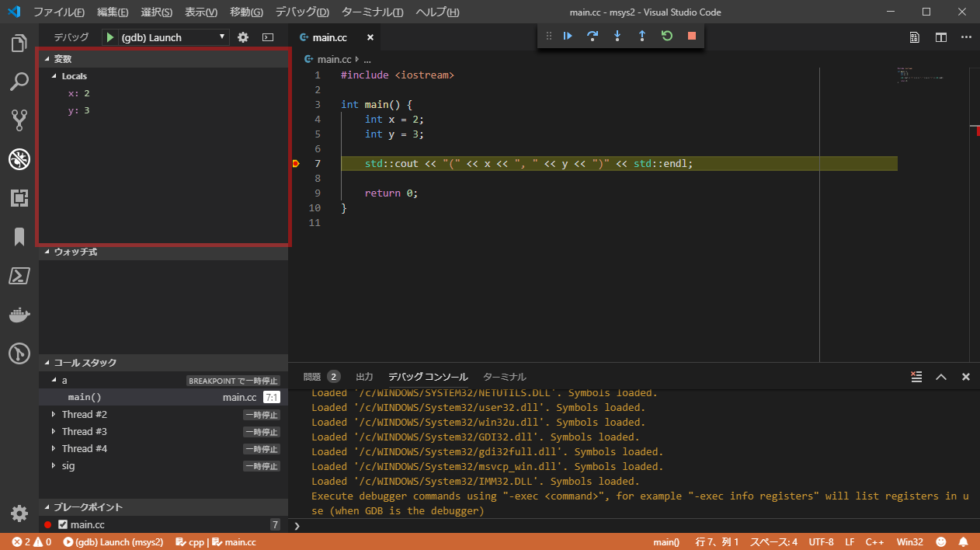Open the Source Control view
The height and width of the screenshot is (550, 980).
[x=19, y=120]
